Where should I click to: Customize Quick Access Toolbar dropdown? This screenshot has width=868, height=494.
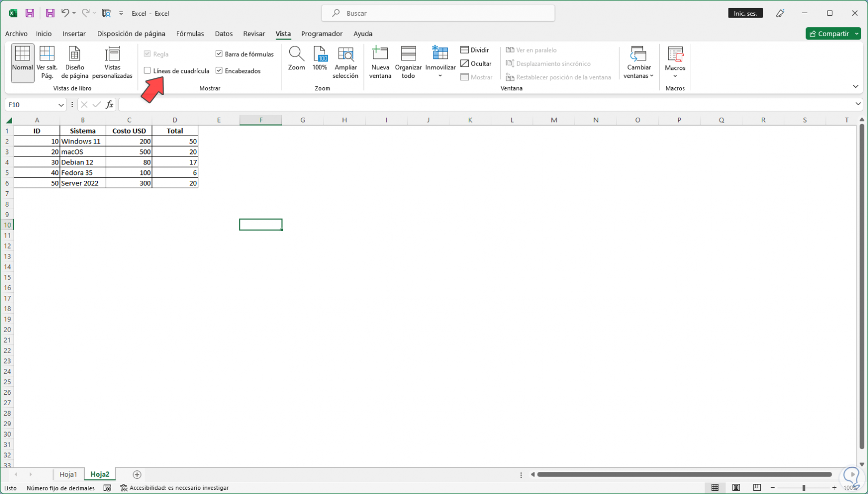tap(121, 13)
